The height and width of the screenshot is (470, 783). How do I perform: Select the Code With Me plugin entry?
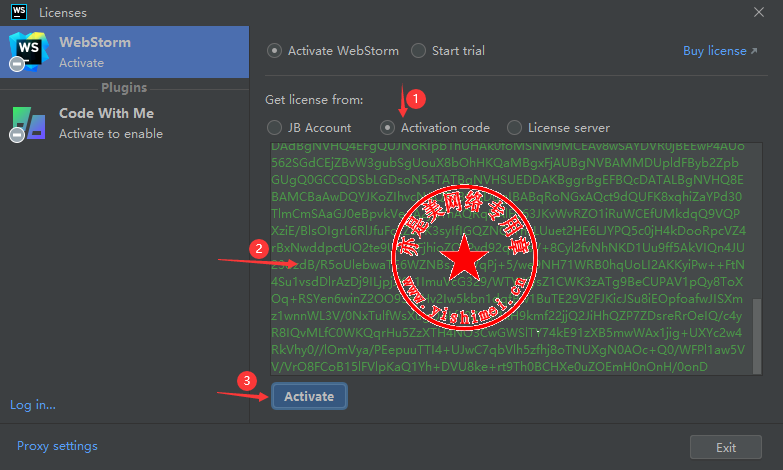[x=124, y=123]
